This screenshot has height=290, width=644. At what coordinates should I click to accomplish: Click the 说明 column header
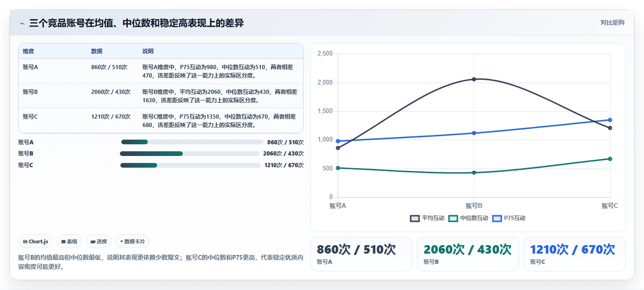[x=148, y=51]
